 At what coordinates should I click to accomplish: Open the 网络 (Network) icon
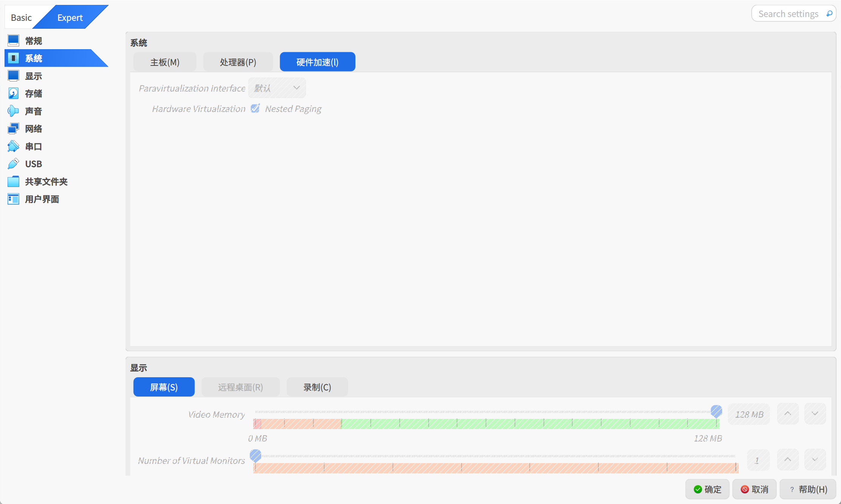click(13, 129)
